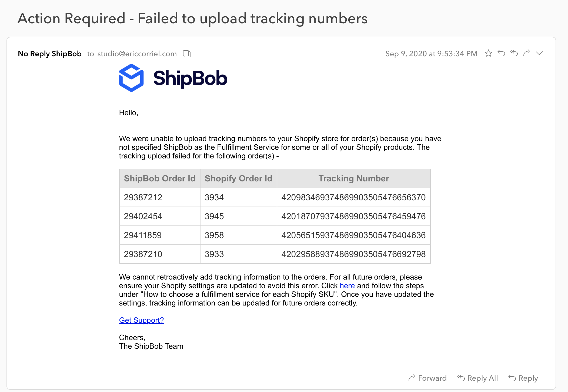The height and width of the screenshot is (392, 568).
Task: Expand the more actions chevron in the header
Action: 539,53
